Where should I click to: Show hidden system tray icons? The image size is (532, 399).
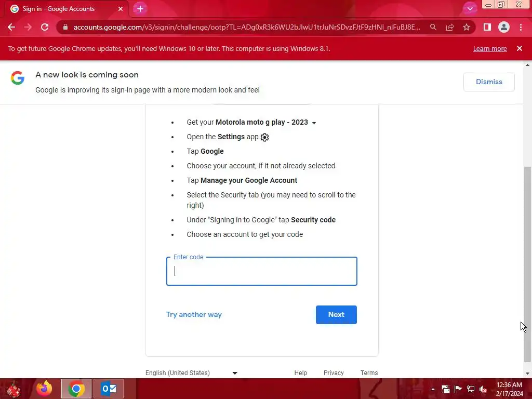click(x=433, y=389)
